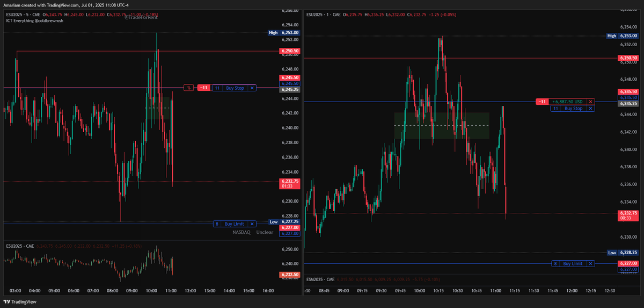Click -11 position quantity on right chart

(x=543, y=102)
